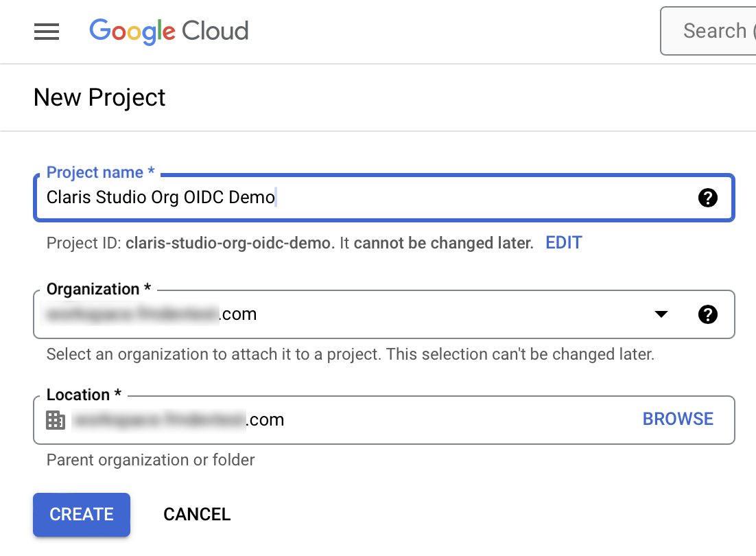Click the 'New Project' page heading
The image size is (756, 556).
[x=99, y=97]
